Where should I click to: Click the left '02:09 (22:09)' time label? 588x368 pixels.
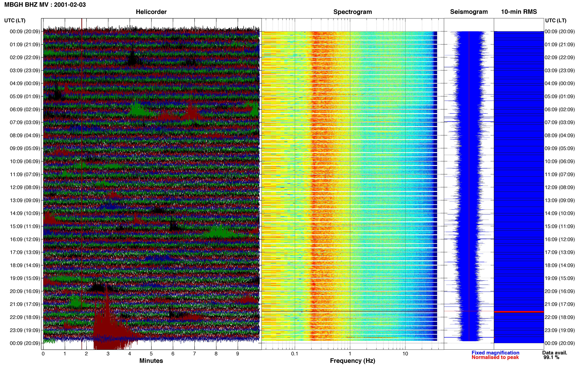coord(25,57)
